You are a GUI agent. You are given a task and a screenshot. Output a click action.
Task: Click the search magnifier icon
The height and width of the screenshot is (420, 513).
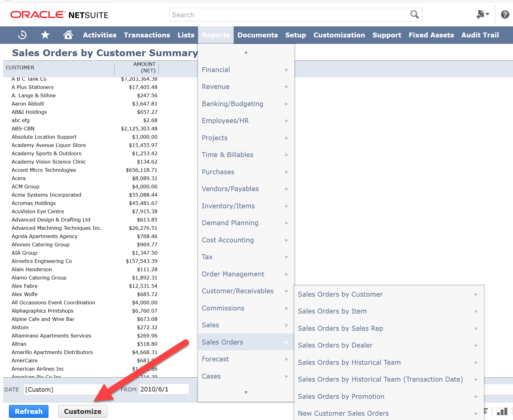tap(414, 14)
